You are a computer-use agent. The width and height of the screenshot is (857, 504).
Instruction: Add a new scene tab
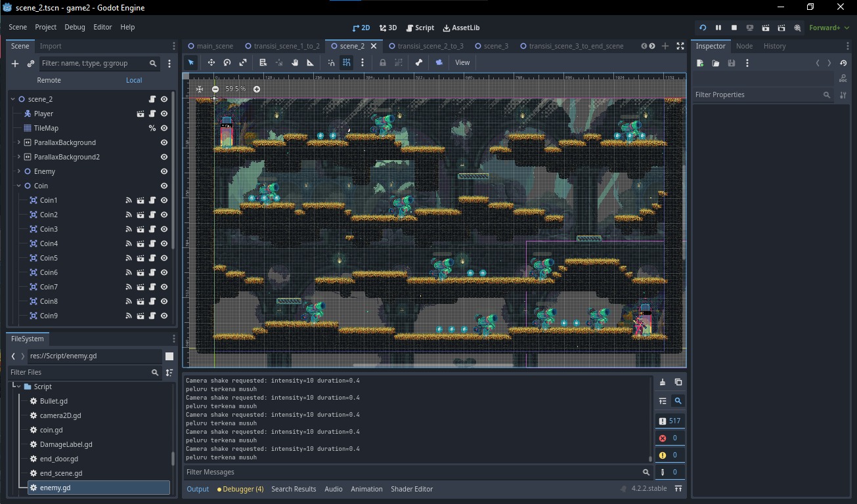click(x=665, y=46)
